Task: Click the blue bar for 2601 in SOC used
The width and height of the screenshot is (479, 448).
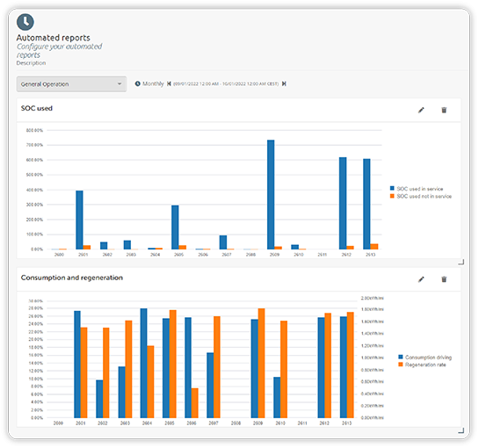Action: [79, 220]
